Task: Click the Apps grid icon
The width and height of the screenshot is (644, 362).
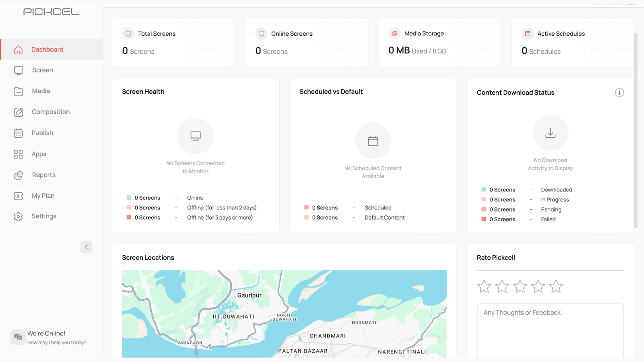Action: click(18, 154)
